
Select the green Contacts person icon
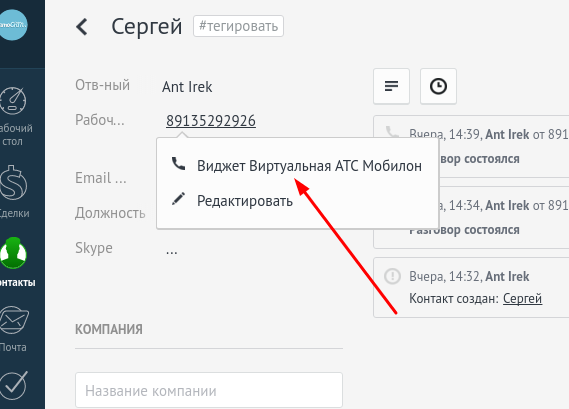pos(13,253)
